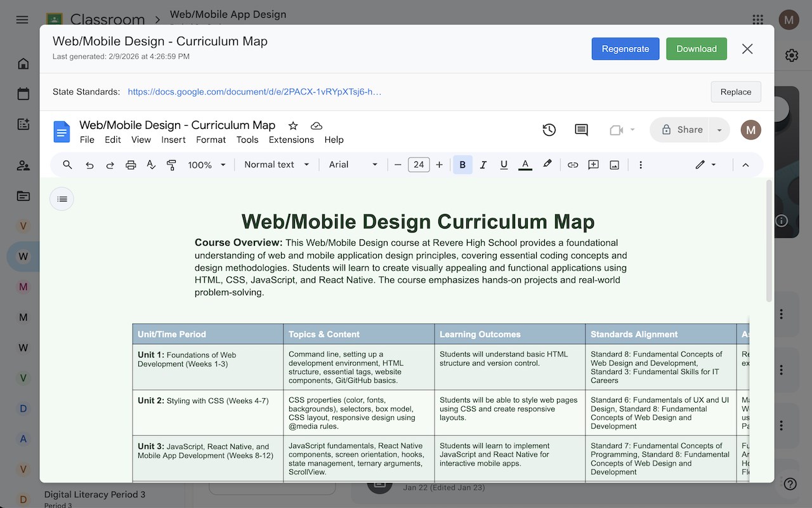The image size is (812, 508).
Task: Open the Insert menu
Action: click(x=173, y=140)
